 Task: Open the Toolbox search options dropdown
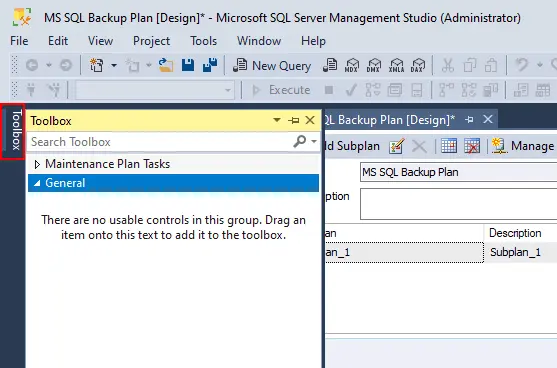pyautogui.click(x=314, y=141)
